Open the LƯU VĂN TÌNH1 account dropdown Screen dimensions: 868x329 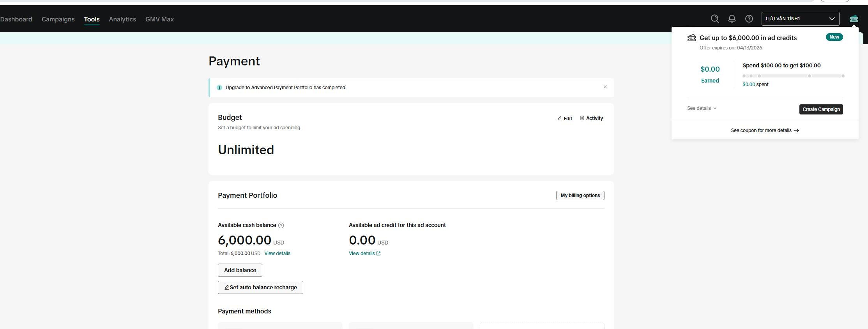800,19
